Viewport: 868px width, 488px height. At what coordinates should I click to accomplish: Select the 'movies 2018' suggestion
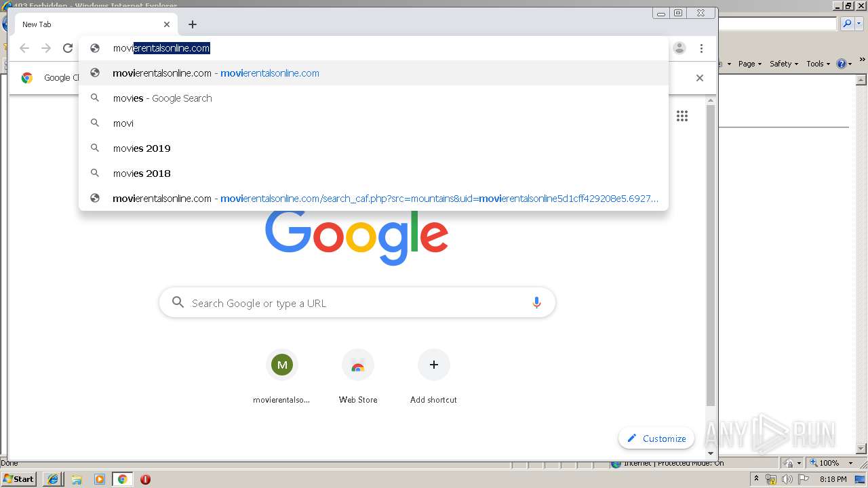tap(374, 174)
